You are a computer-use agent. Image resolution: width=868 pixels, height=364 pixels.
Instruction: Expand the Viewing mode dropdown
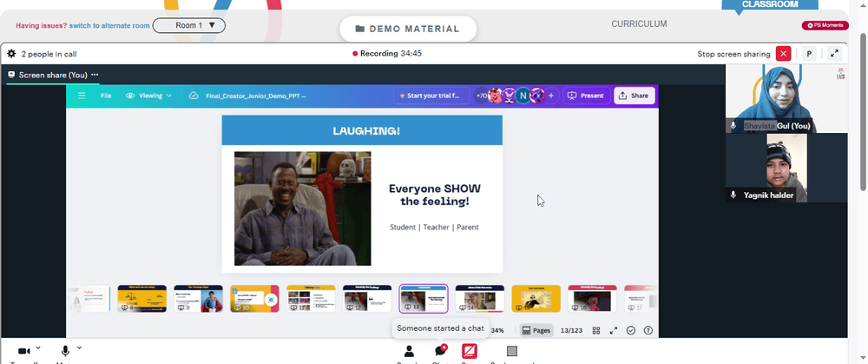pyautogui.click(x=149, y=96)
